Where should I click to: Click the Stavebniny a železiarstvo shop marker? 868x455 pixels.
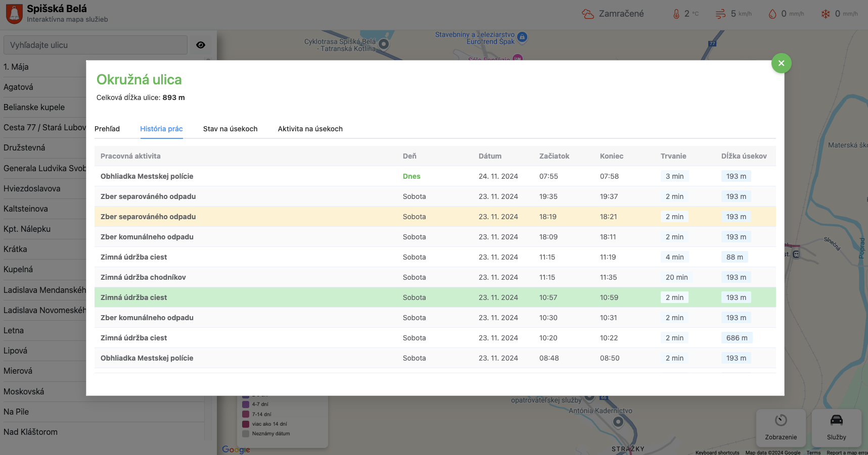point(523,37)
